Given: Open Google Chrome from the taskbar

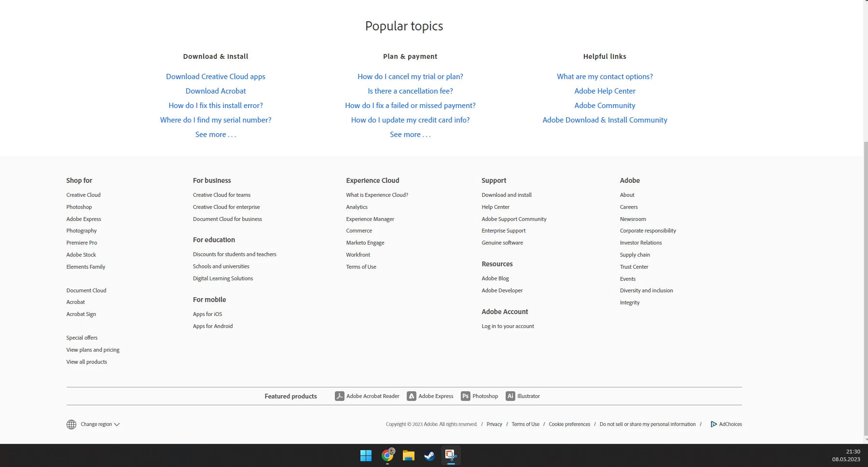Looking at the screenshot, I should (387, 455).
